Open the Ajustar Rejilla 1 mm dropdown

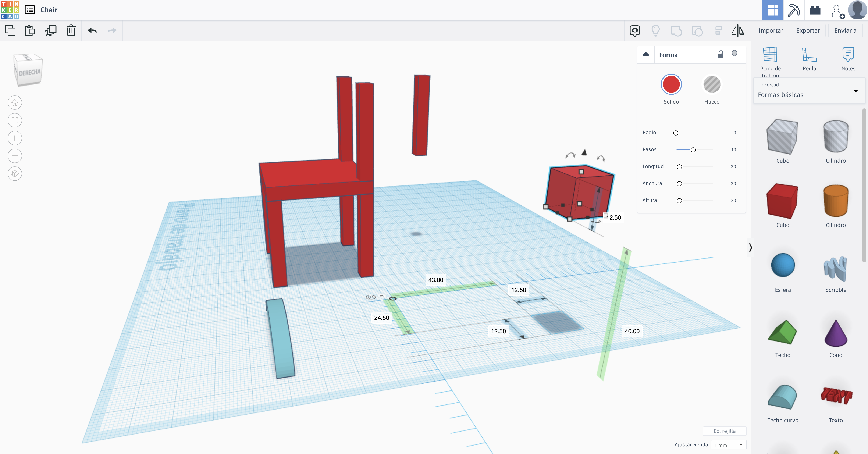[729, 445]
